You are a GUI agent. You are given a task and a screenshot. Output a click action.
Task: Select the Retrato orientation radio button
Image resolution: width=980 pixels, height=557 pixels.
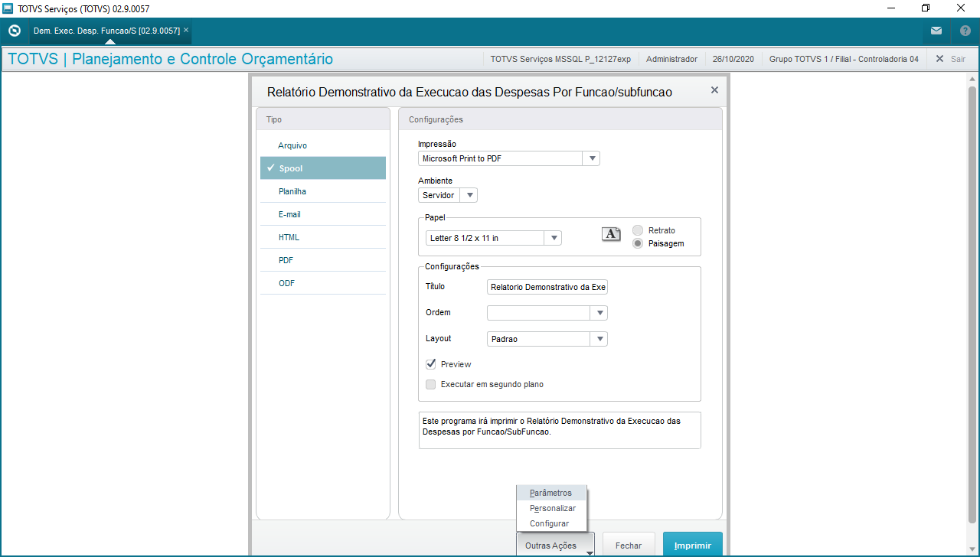click(638, 230)
